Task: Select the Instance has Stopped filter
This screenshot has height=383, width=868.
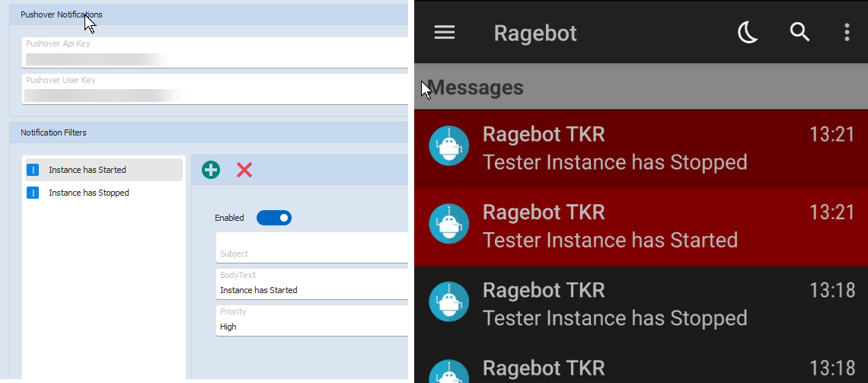Action: pos(103,193)
